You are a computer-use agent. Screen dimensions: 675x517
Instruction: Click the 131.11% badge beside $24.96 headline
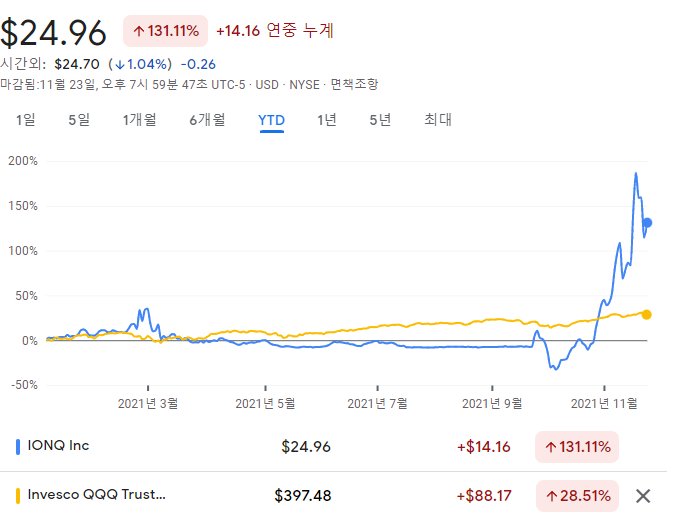point(166,31)
